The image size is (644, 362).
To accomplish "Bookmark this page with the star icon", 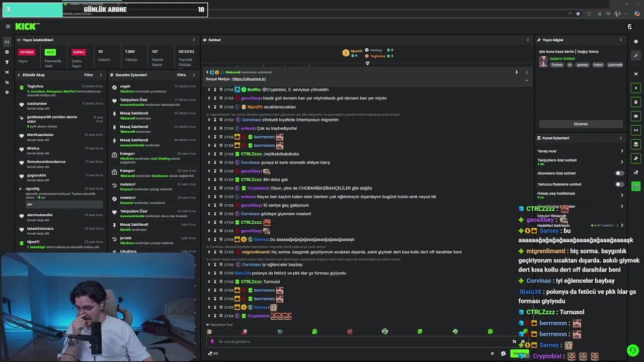I will tap(578, 14).
